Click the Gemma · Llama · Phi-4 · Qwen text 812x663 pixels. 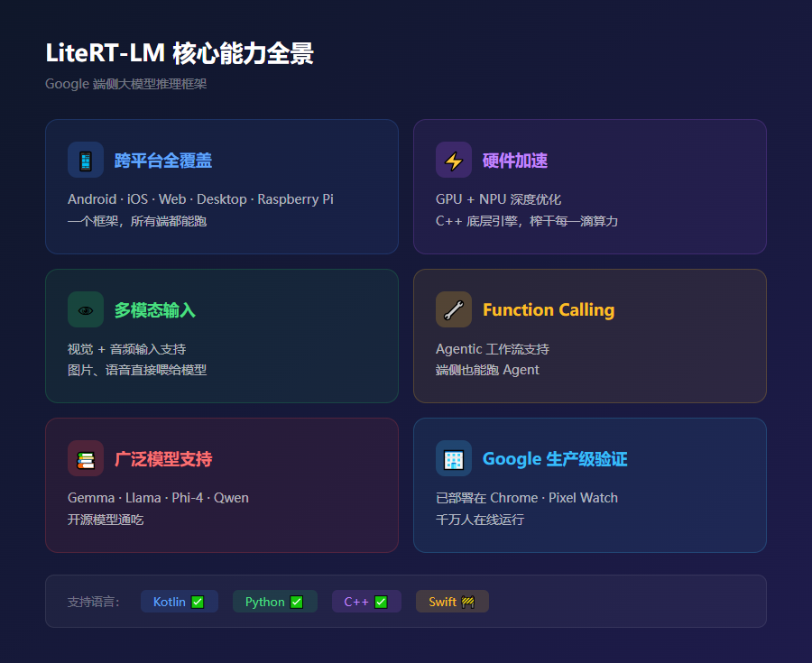(158, 498)
